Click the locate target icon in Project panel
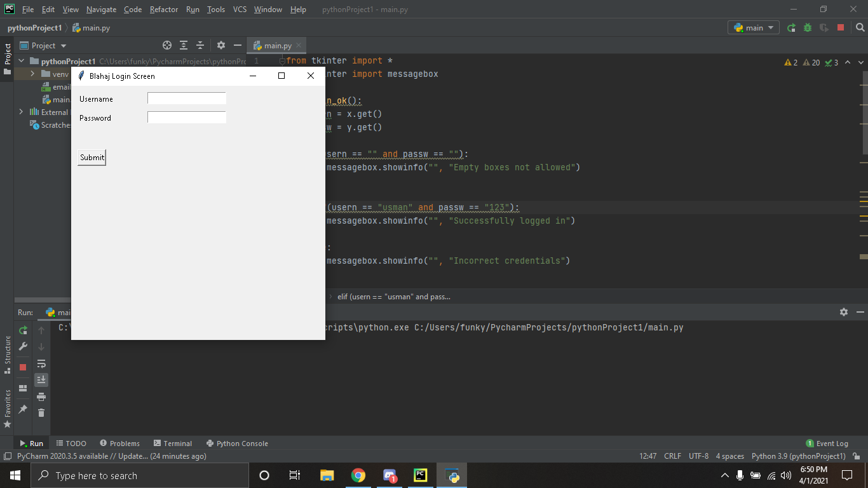This screenshot has height=488, width=868. click(167, 45)
